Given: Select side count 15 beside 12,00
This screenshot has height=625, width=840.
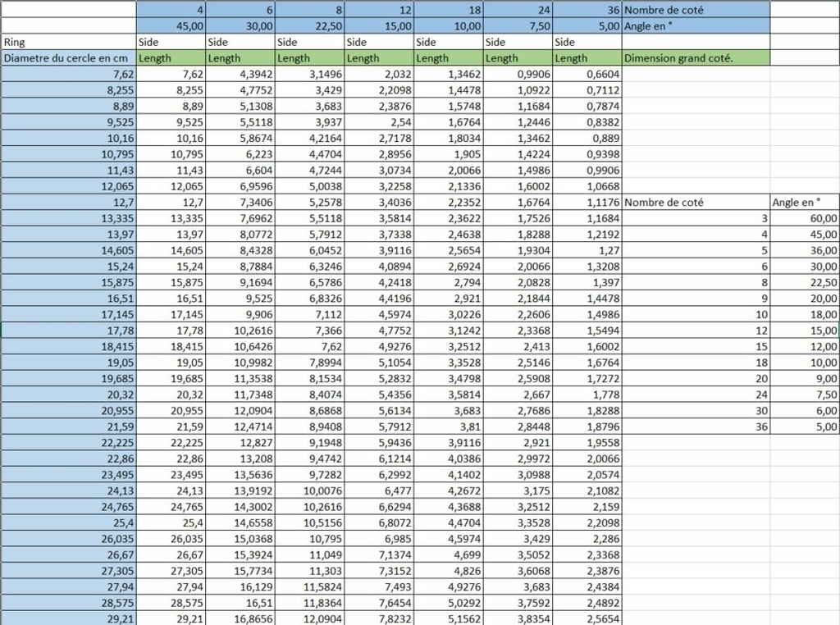Looking at the screenshot, I should click(x=696, y=346).
